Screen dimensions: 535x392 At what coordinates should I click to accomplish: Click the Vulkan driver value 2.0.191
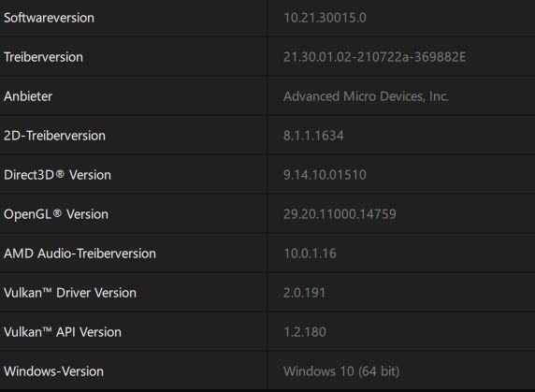pyautogui.click(x=304, y=293)
